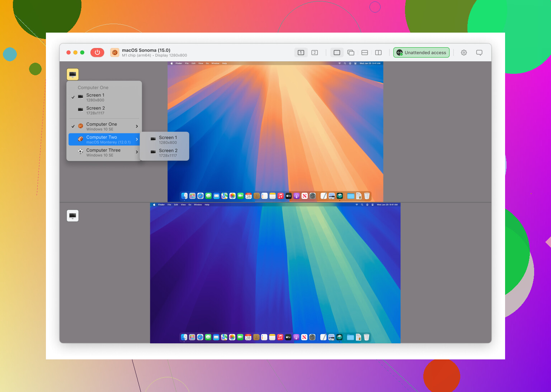This screenshot has width=551, height=392.
Task: Pick Screen 2 in Computer Two submenu
Action: point(164,153)
